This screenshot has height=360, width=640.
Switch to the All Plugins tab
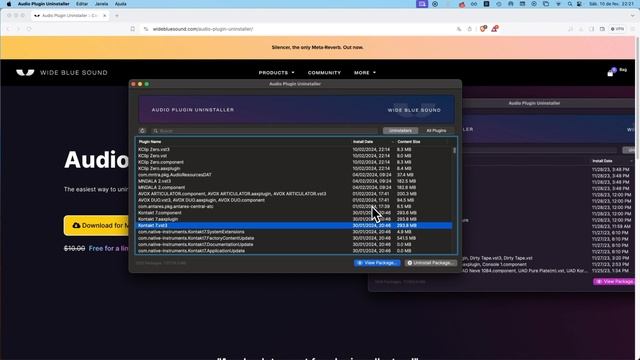[x=436, y=131]
